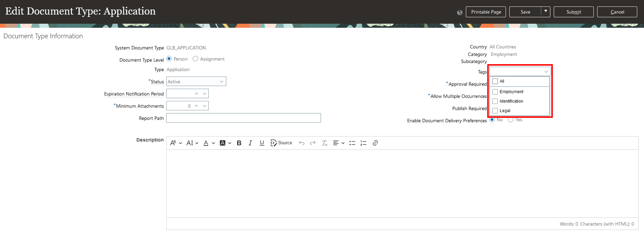Insert a numbered list
Screen dimensions: 644x234
(363, 143)
